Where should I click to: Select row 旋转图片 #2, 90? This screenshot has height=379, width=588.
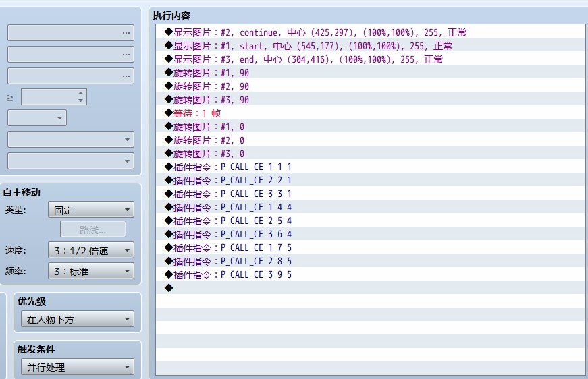coord(371,86)
